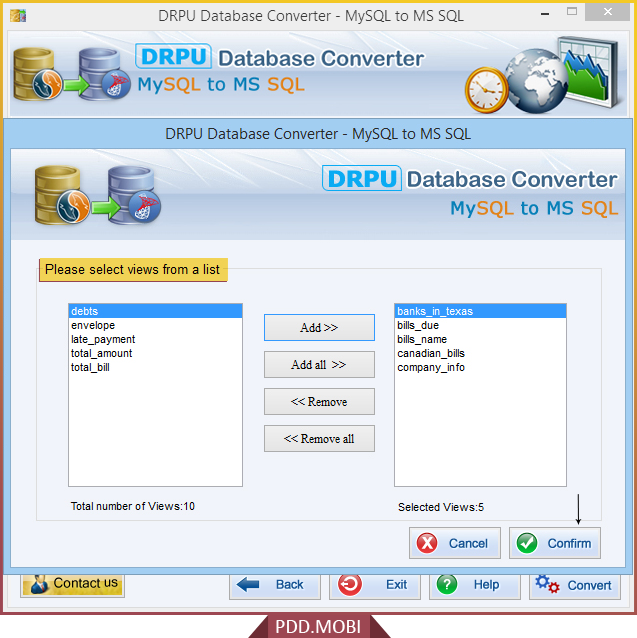Click the blue Back arrow icon
Screen dimensions: 637x638
pyautogui.click(x=248, y=585)
